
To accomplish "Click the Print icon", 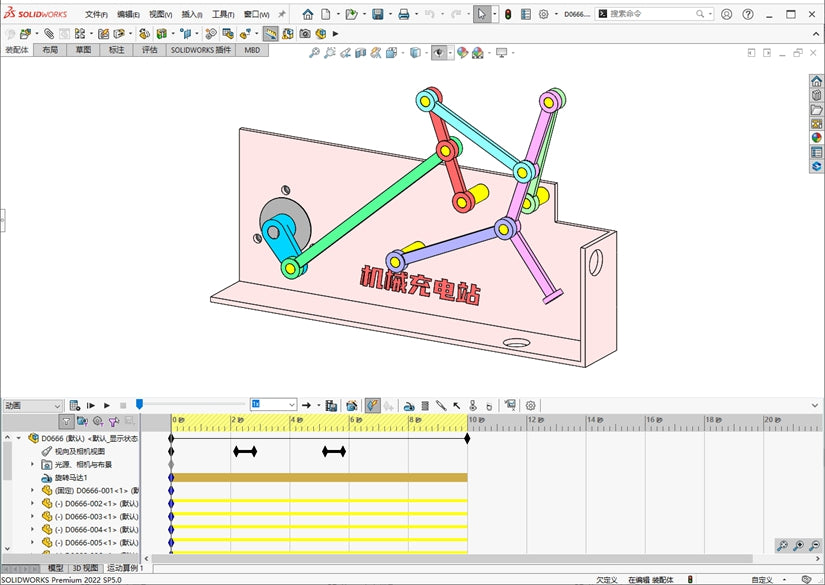I will tap(404, 14).
